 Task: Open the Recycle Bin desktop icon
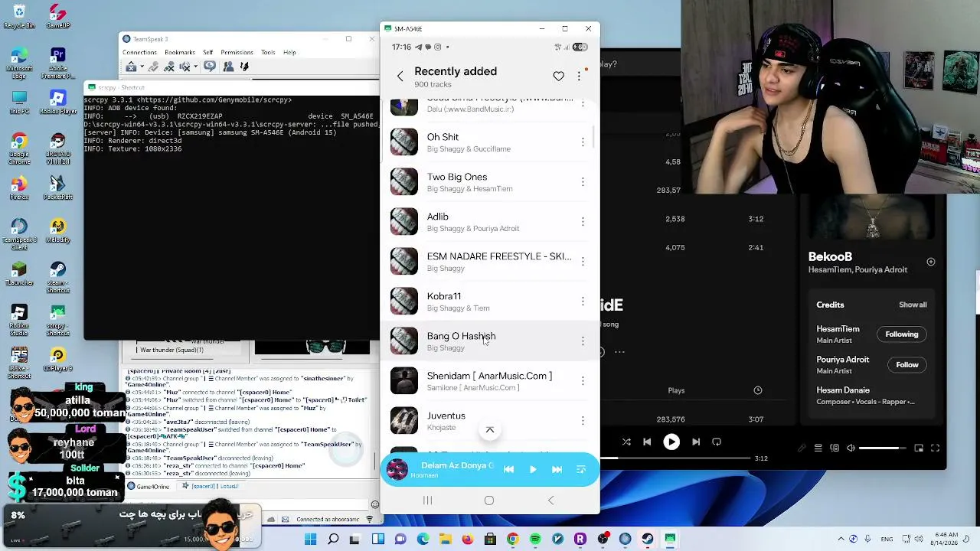(x=19, y=16)
